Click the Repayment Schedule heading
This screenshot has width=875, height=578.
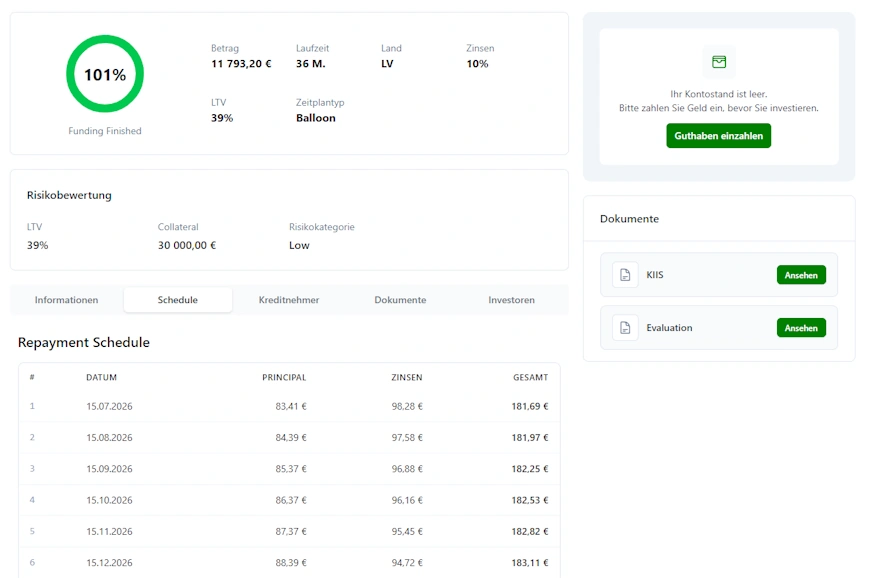point(84,342)
